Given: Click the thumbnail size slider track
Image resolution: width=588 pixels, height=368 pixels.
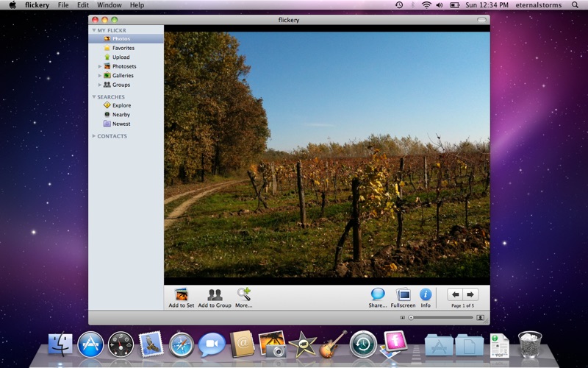Looking at the screenshot, I should 441,317.
